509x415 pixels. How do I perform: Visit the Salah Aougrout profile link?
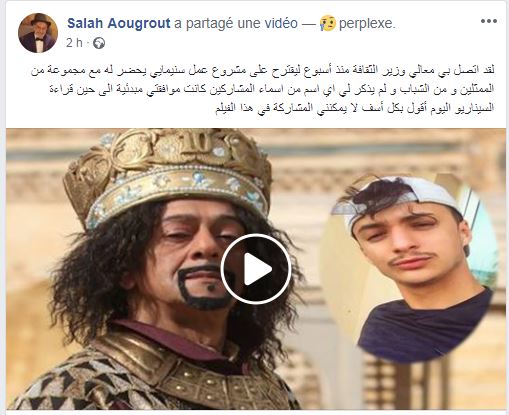click(119, 23)
